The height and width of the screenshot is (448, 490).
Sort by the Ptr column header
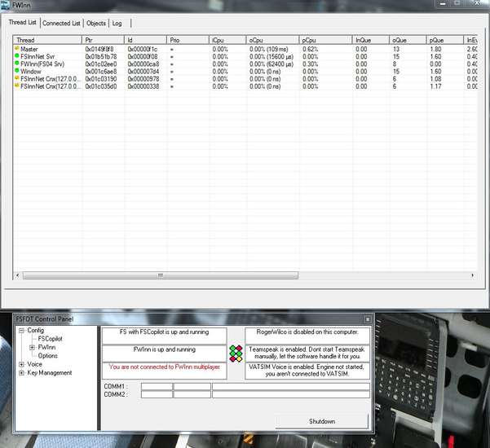coord(103,40)
